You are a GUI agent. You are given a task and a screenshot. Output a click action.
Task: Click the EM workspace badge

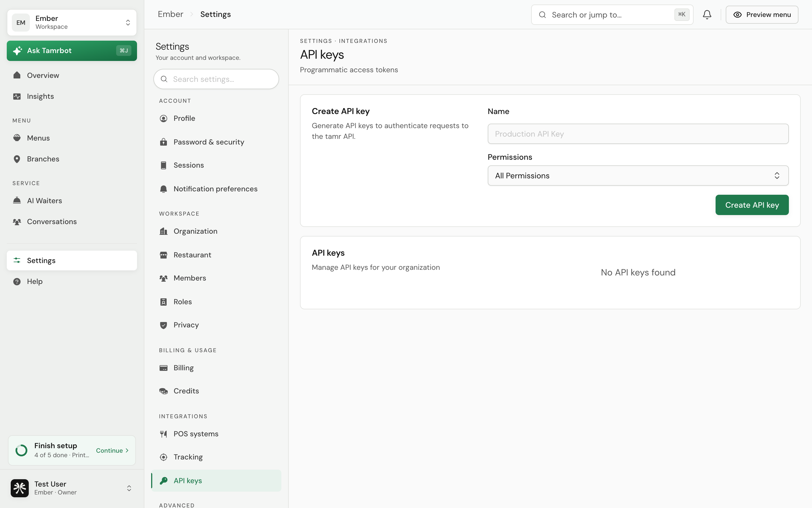[21, 23]
